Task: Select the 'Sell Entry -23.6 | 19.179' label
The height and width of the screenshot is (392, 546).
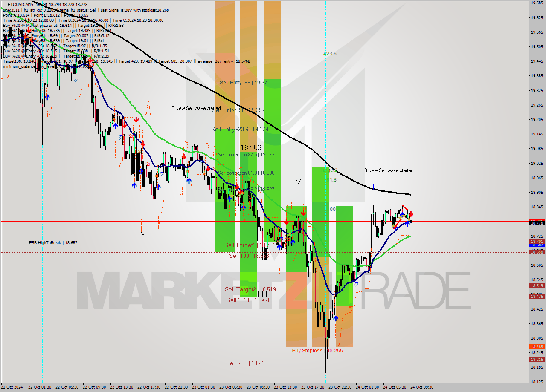Action: (240, 129)
